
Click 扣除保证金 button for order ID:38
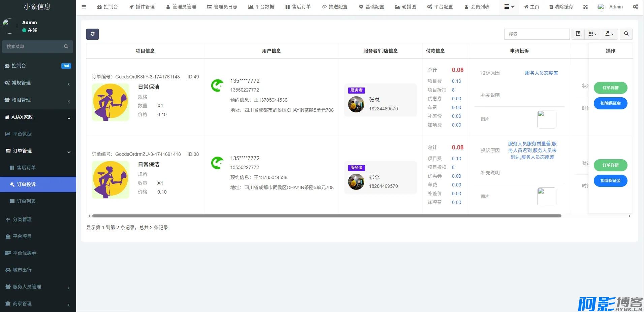[x=610, y=181]
